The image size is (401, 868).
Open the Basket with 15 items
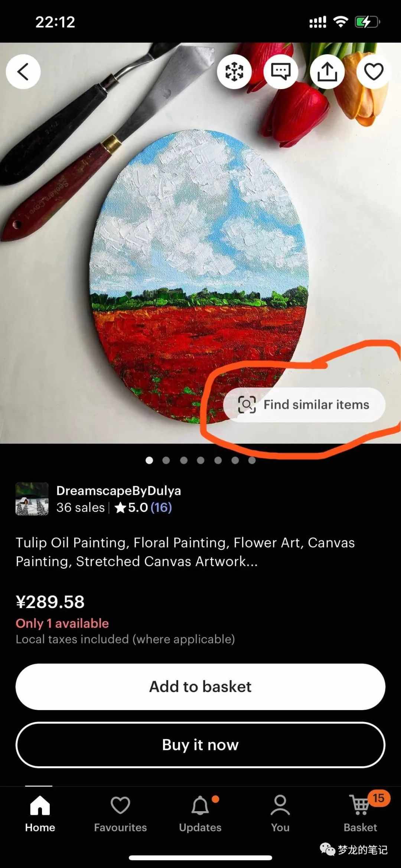pos(361,814)
